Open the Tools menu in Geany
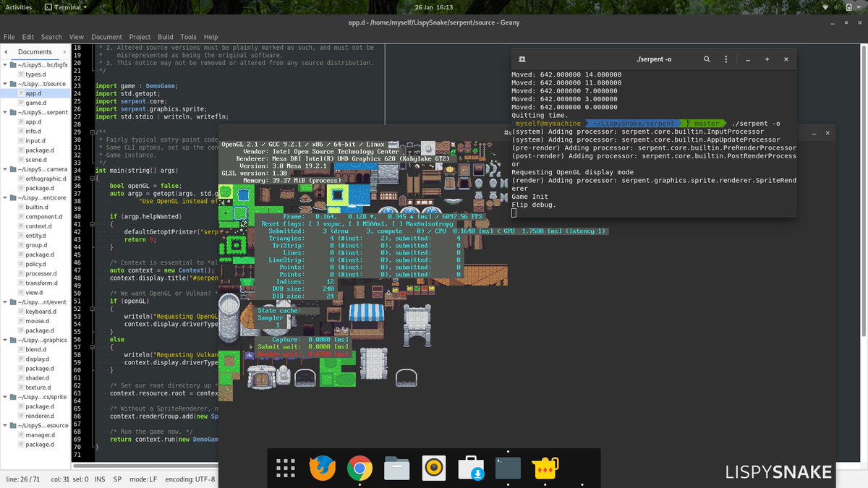This screenshot has height=488, width=868. point(188,37)
